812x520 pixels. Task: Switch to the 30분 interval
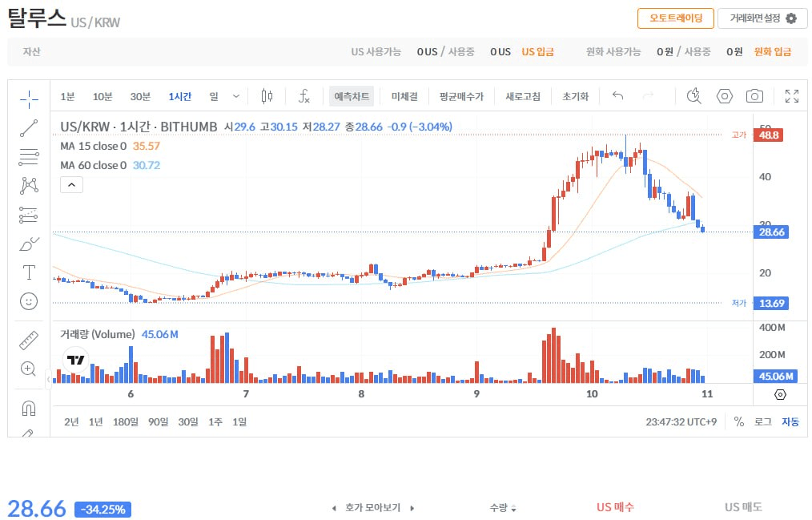pos(140,96)
